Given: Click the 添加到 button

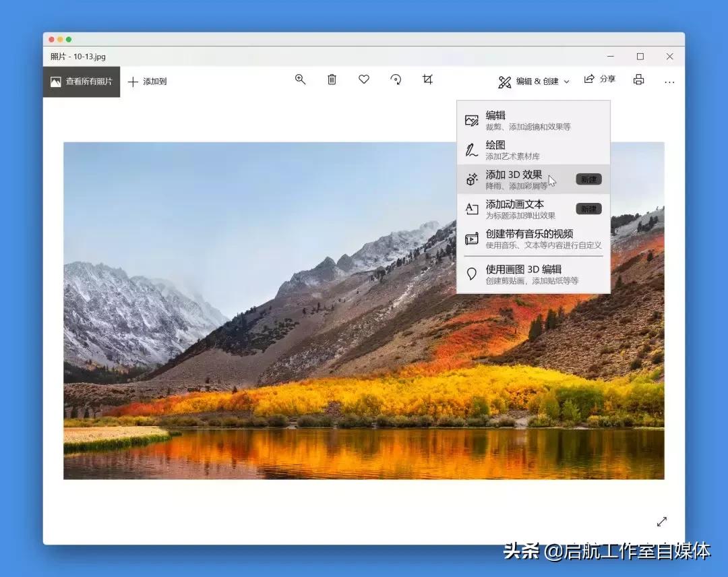Looking at the screenshot, I should tap(148, 81).
